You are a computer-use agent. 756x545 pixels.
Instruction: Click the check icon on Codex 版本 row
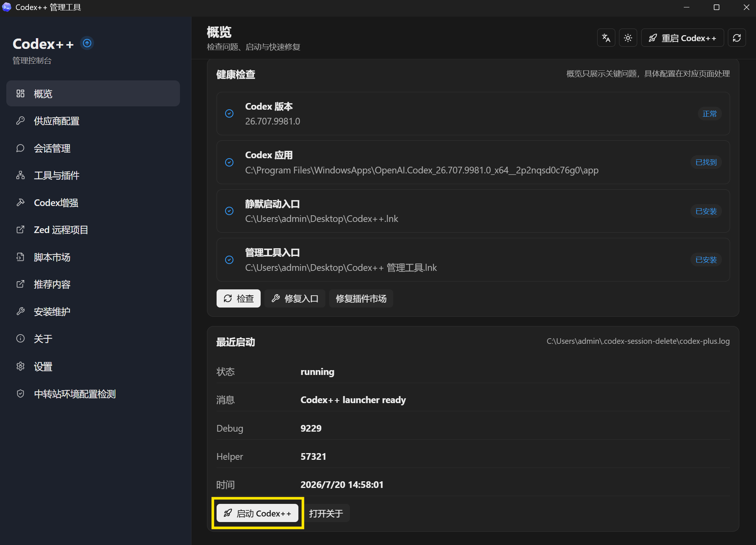coord(229,113)
